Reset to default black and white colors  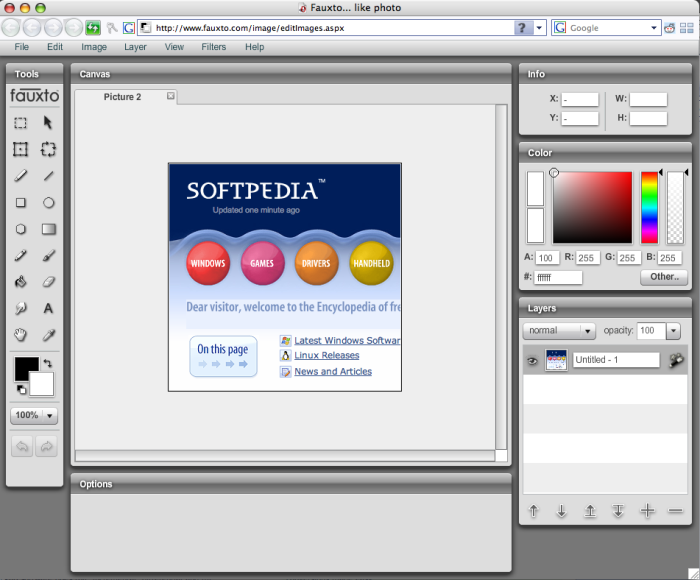(21, 390)
